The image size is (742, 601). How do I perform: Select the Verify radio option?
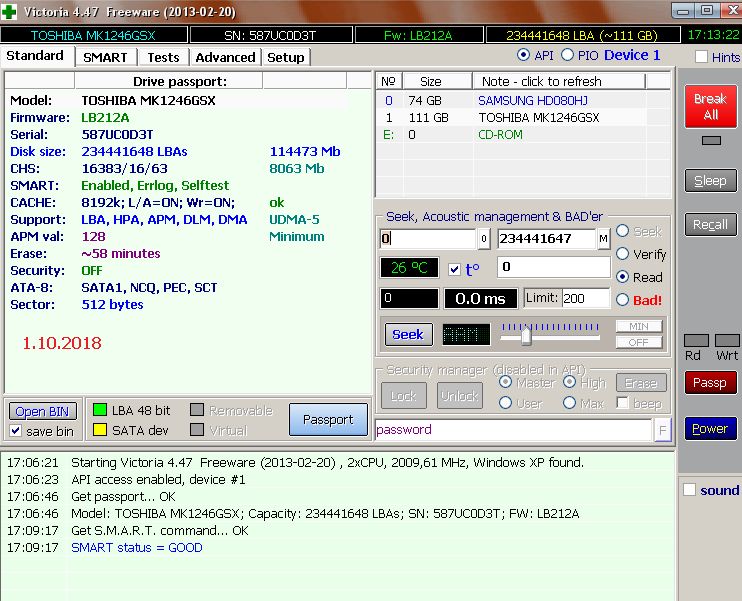pyautogui.click(x=622, y=254)
